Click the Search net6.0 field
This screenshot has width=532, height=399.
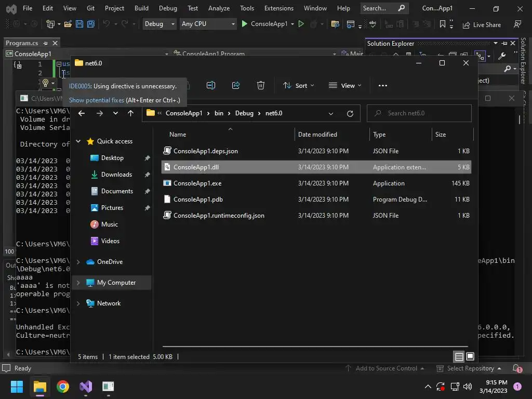pyautogui.click(x=419, y=113)
